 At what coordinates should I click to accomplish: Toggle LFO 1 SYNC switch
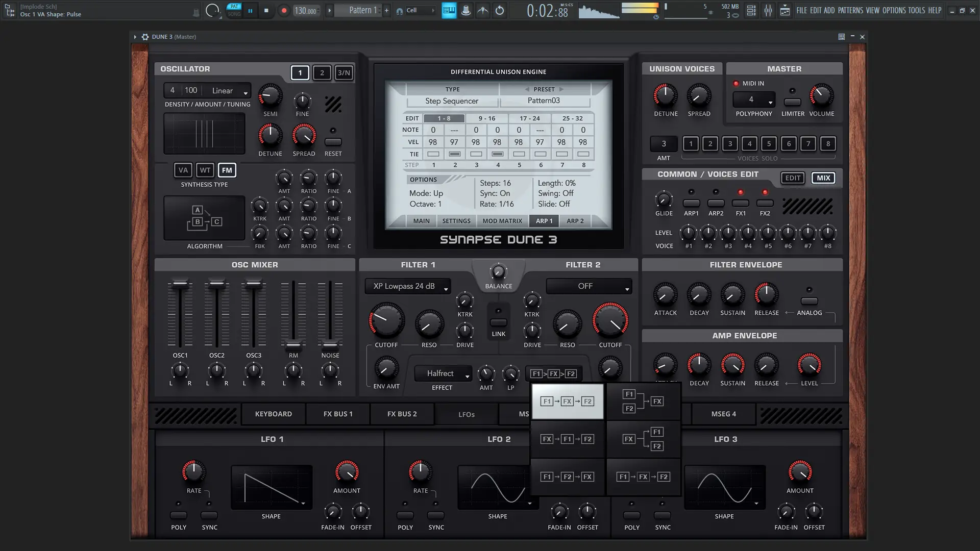209,516
